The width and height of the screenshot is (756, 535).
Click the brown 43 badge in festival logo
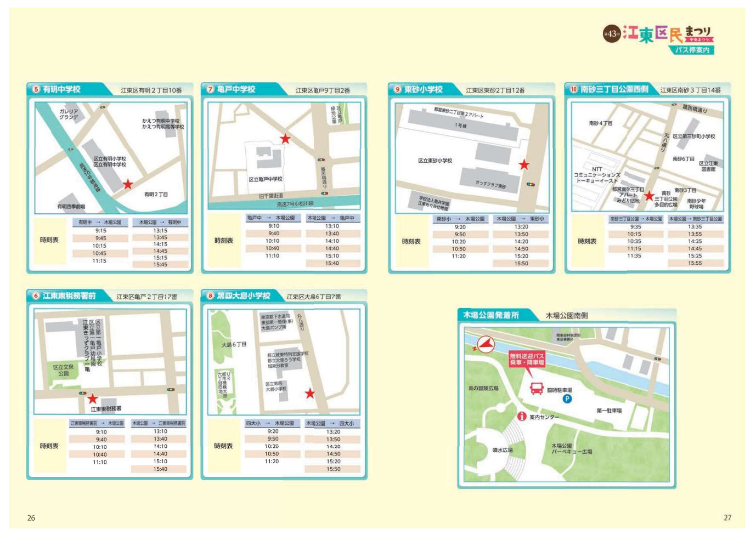pyautogui.click(x=611, y=33)
